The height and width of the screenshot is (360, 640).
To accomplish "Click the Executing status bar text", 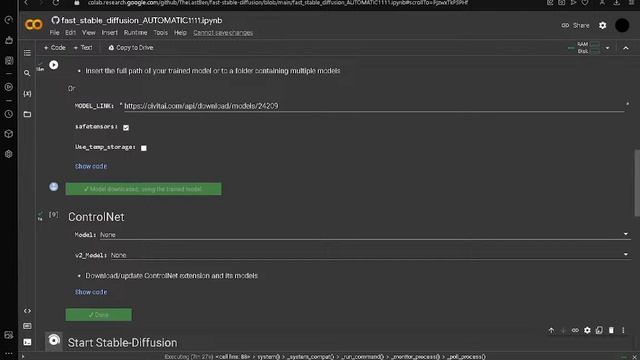I will click(x=325, y=357).
